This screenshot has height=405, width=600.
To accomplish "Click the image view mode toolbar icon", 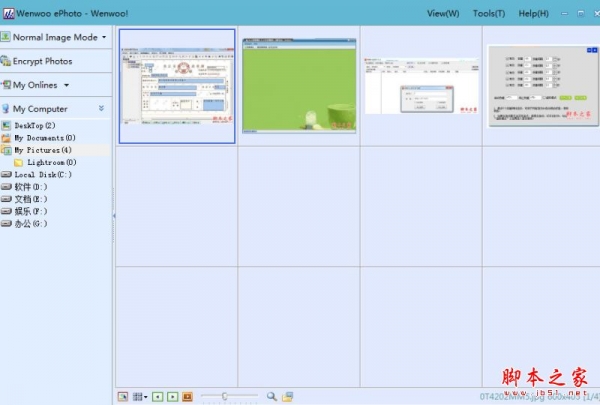I will coord(123,397).
